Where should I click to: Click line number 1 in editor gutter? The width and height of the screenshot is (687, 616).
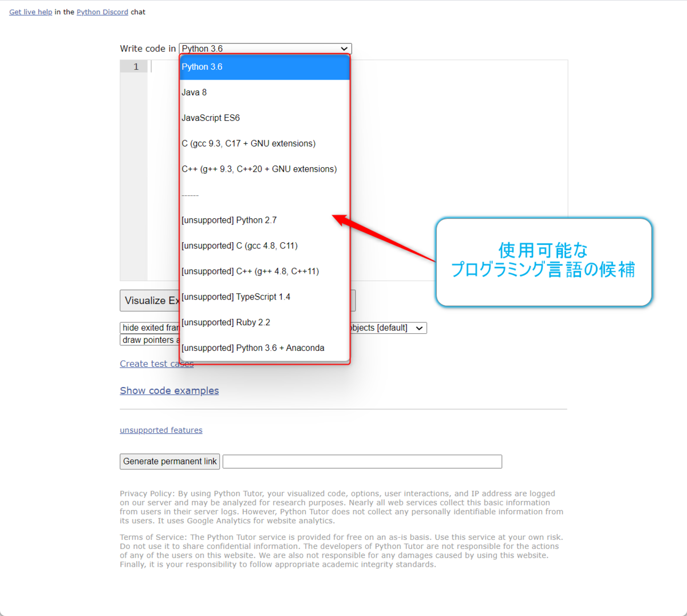pyautogui.click(x=136, y=67)
